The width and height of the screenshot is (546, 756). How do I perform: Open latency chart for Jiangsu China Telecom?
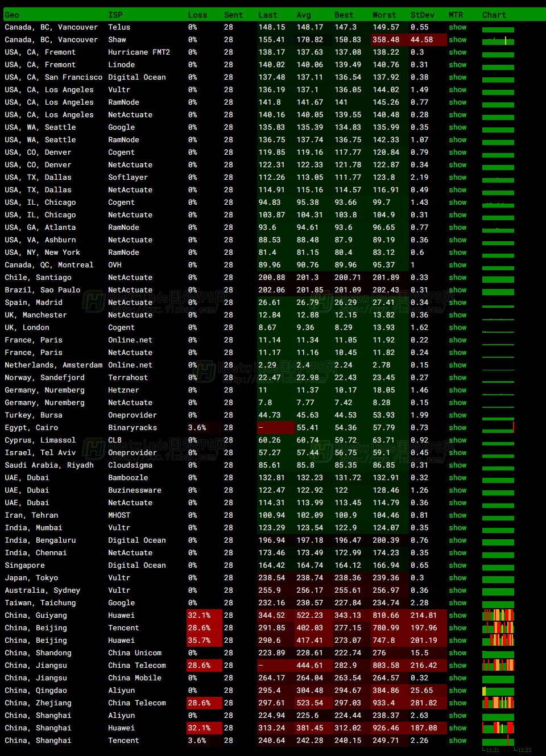coord(498,665)
